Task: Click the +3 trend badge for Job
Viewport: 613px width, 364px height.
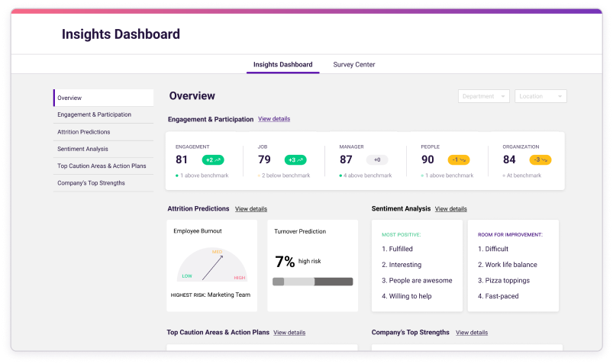Action: 295,159
